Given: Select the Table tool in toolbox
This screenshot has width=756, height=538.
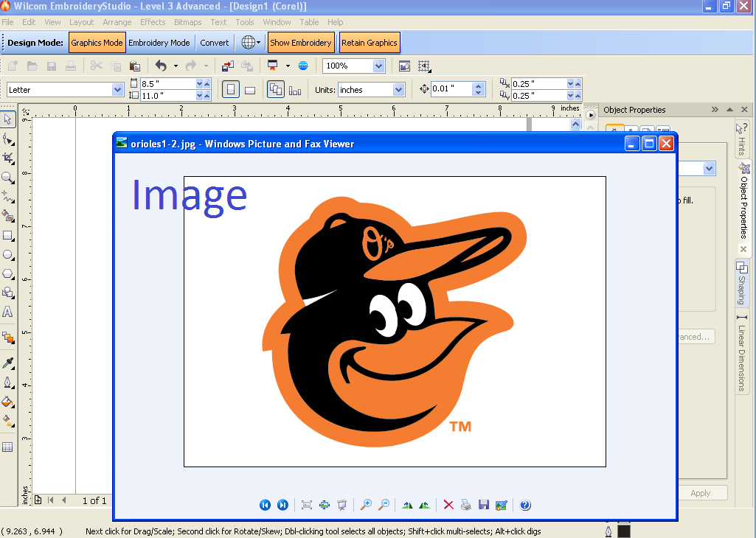Looking at the screenshot, I should (7, 447).
